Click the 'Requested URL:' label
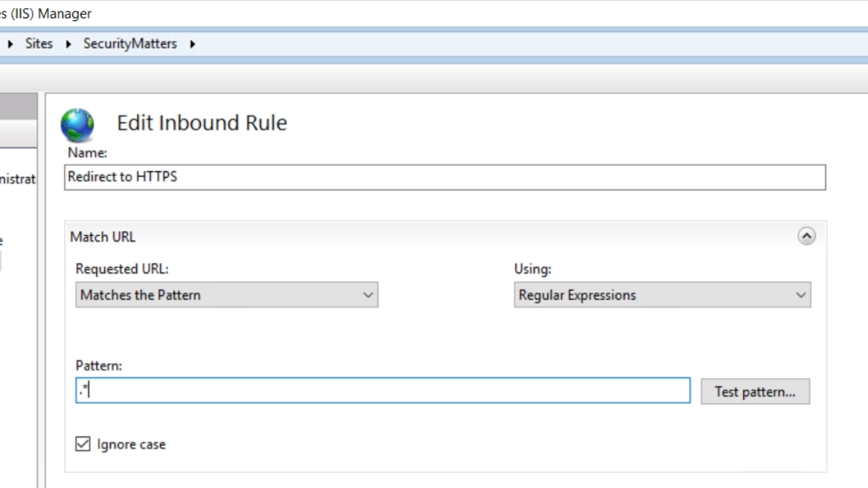The height and width of the screenshot is (488, 868). (x=122, y=268)
